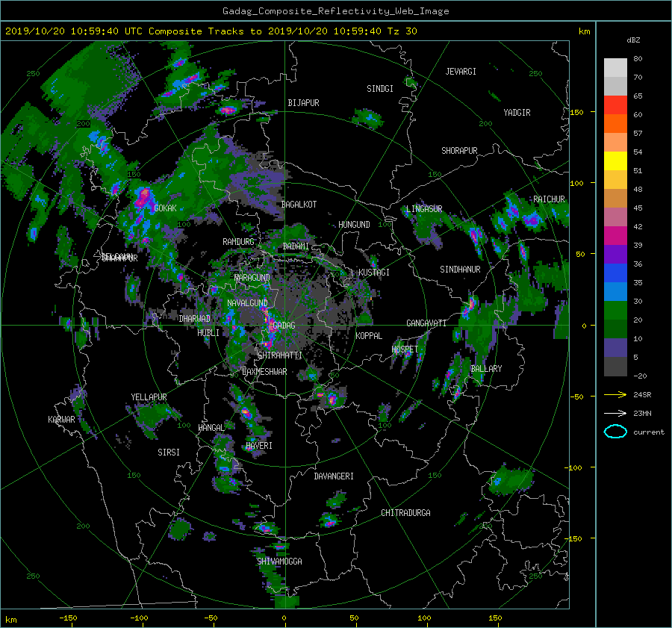This screenshot has height=628, width=672.
Task: Click the 150 km mark on right axis
Action: click(x=577, y=112)
